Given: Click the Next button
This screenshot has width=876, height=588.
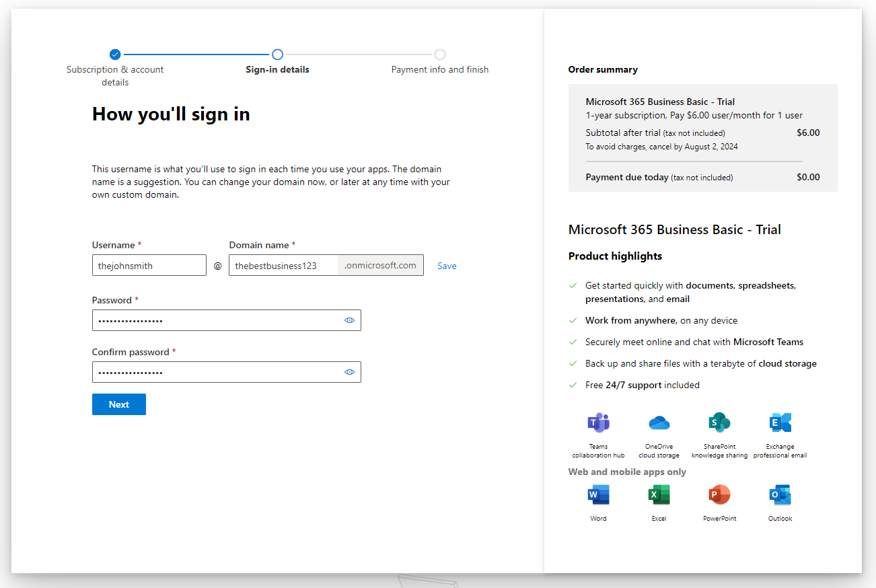Looking at the screenshot, I should 119,404.
